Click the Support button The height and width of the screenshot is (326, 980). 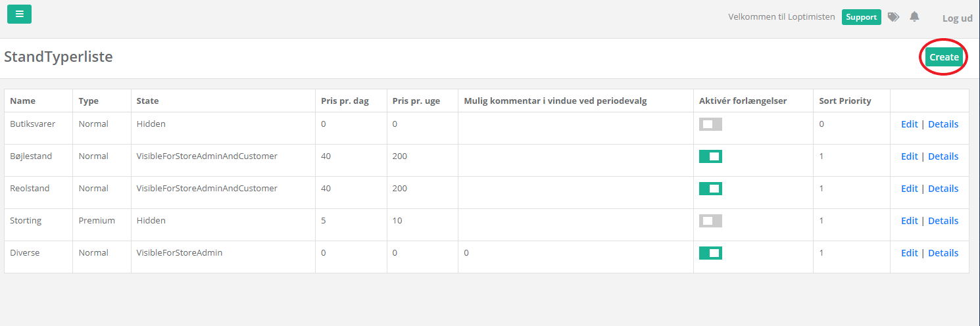click(x=861, y=17)
